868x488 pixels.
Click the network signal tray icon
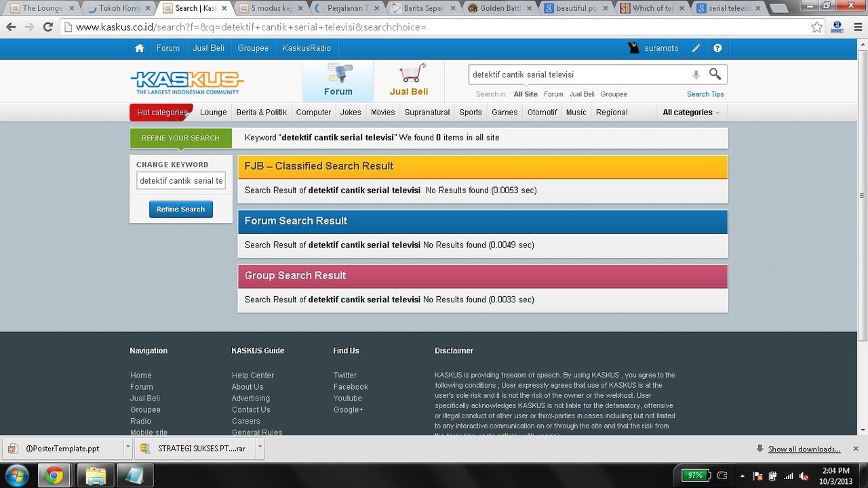789,476
